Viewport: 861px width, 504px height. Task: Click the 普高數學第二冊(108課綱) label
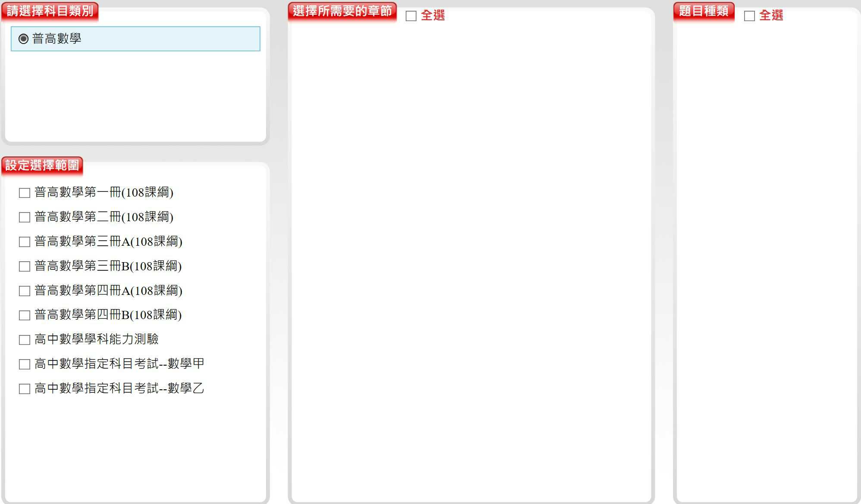coord(104,217)
